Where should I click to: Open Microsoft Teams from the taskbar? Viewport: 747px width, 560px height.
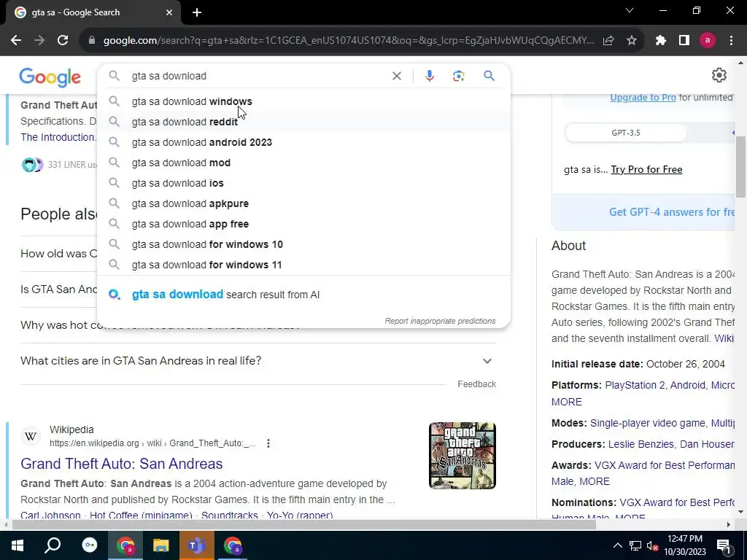pos(196,545)
